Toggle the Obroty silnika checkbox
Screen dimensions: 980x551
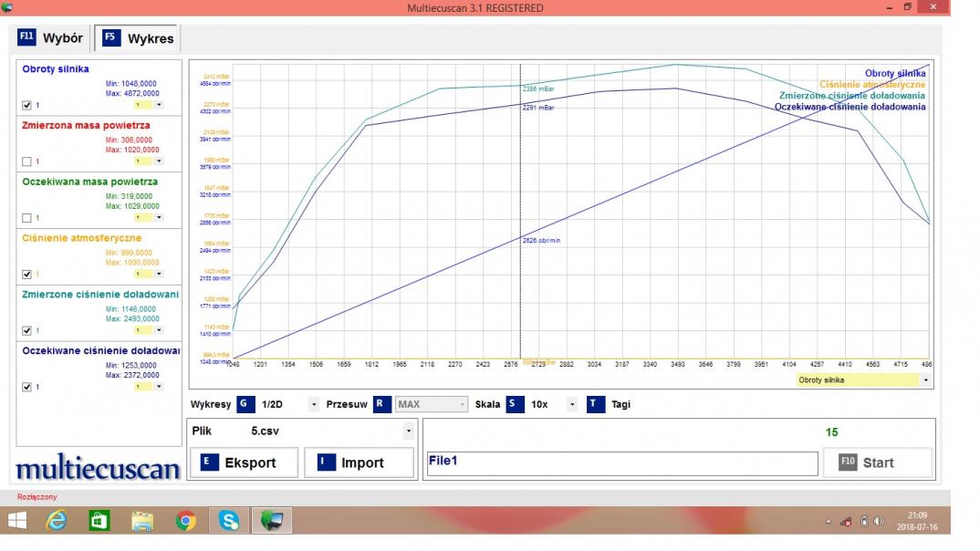tap(26, 105)
